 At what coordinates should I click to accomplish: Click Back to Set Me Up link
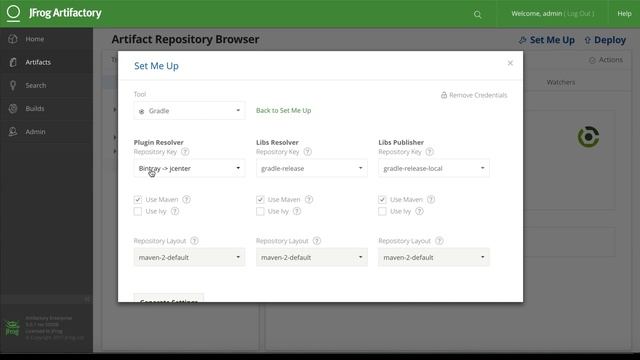(284, 111)
